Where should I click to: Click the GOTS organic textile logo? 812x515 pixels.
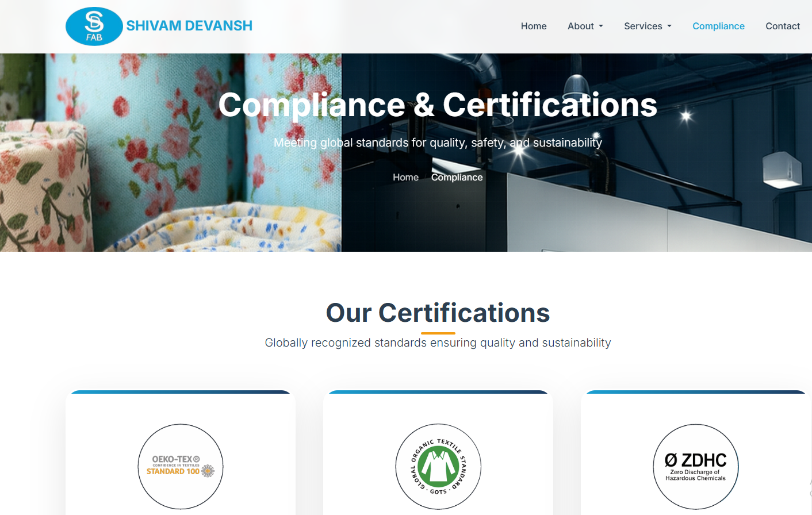coord(438,466)
